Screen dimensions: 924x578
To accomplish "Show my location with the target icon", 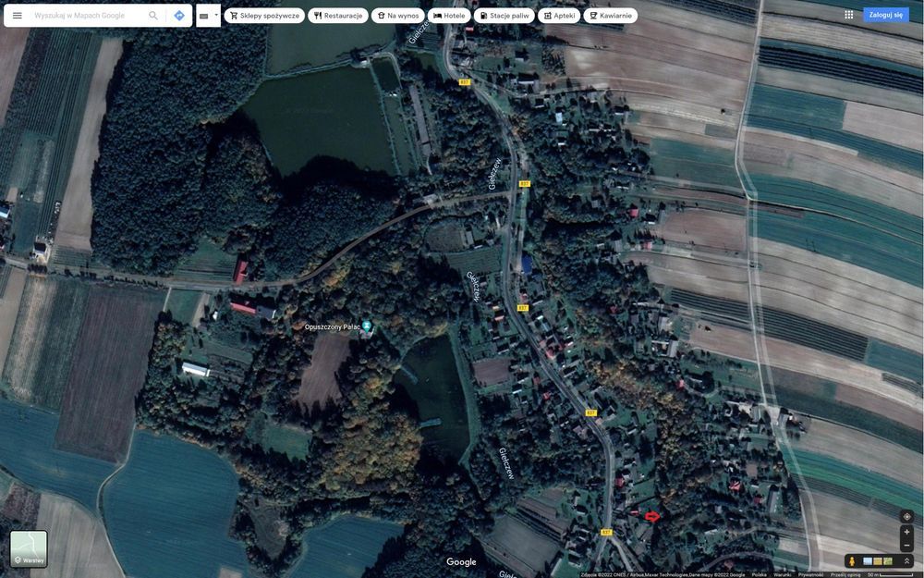I will (906, 517).
